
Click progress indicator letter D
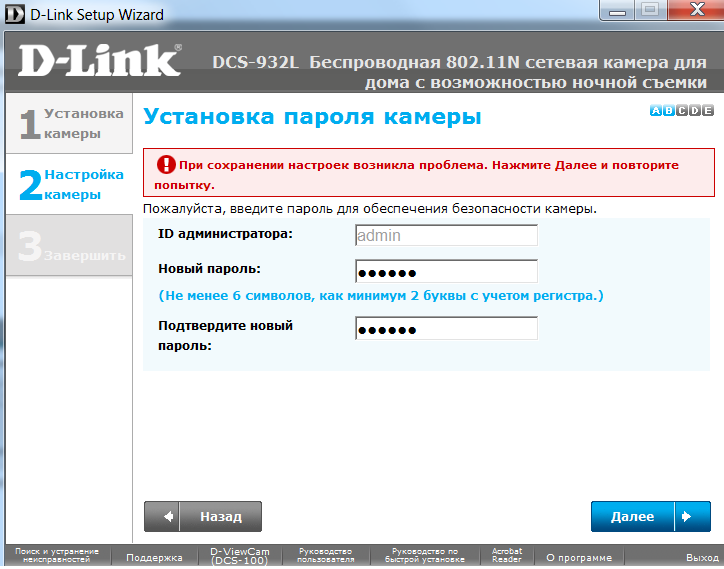coord(694,111)
